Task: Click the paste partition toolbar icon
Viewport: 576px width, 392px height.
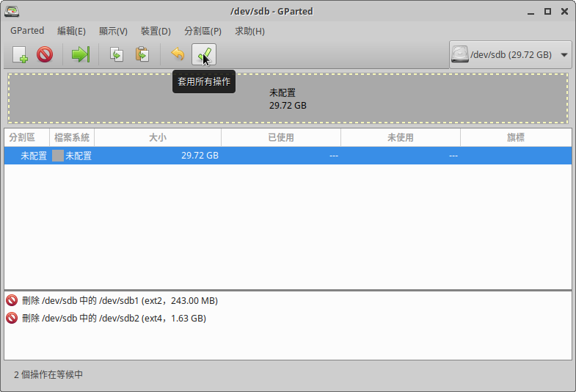Action: 142,54
